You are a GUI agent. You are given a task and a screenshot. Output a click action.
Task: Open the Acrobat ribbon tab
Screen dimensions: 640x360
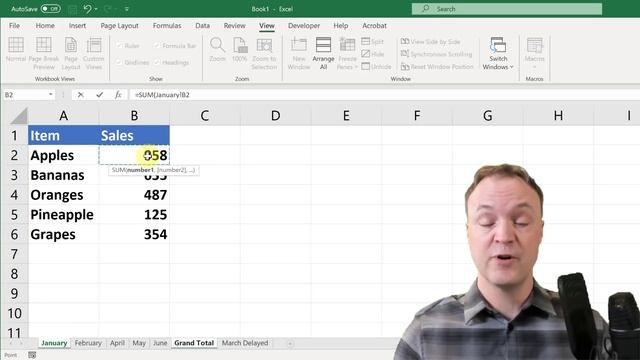click(374, 25)
